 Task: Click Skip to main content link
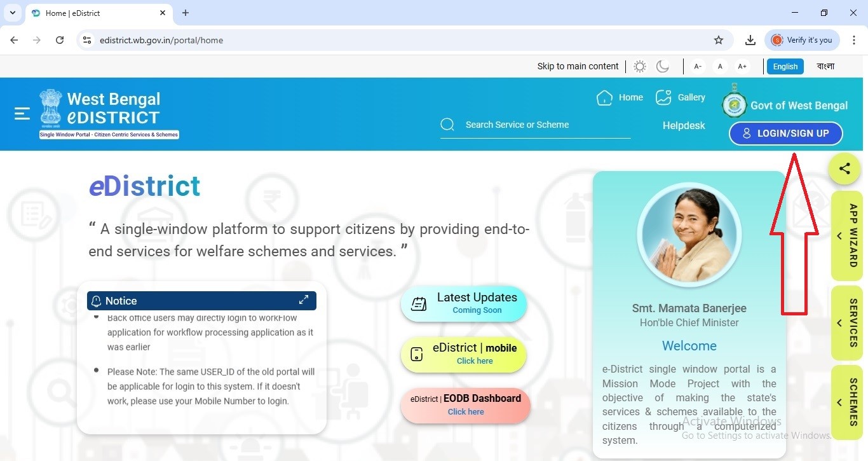pyautogui.click(x=578, y=66)
